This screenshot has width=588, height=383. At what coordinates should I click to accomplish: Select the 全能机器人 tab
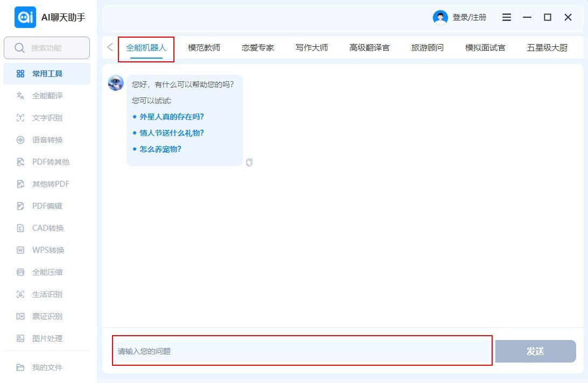point(146,48)
